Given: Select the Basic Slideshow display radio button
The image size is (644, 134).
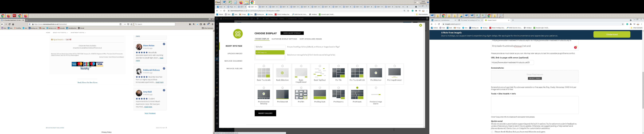Looking at the screenshot, I should click(283, 66).
